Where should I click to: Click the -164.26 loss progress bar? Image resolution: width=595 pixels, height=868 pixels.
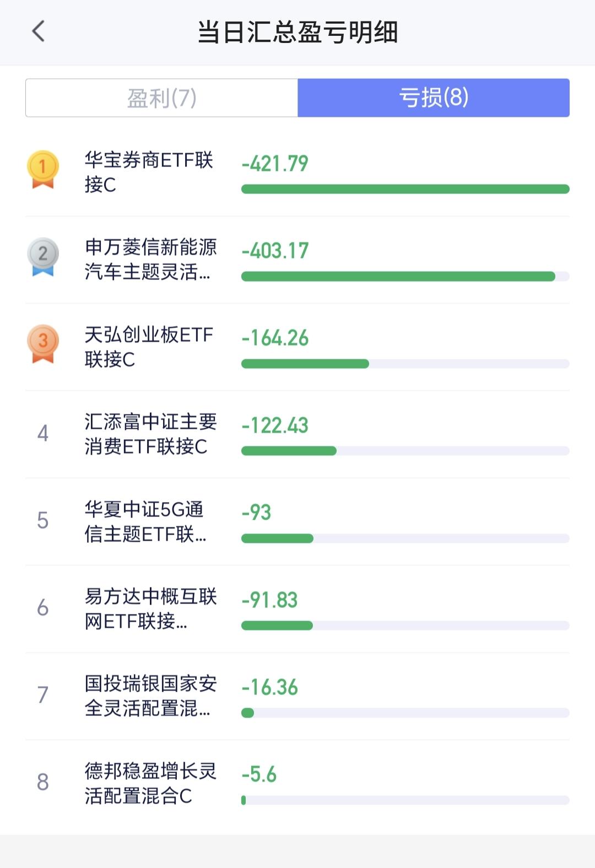click(405, 364)
